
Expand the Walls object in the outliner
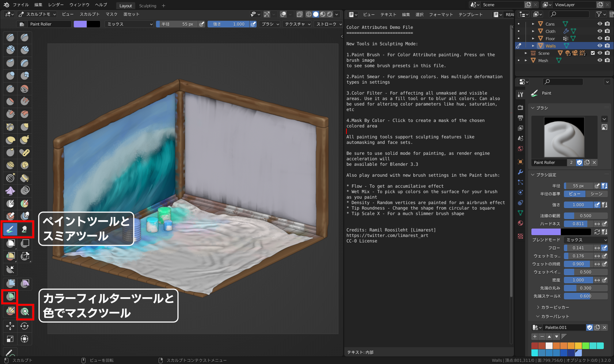tap(533, 46)
